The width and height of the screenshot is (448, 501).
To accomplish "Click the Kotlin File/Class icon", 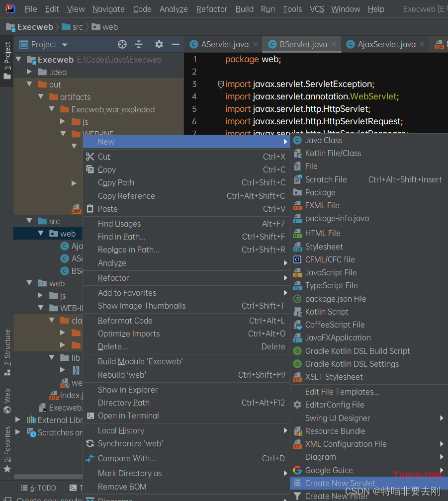I will pos(297,154).
